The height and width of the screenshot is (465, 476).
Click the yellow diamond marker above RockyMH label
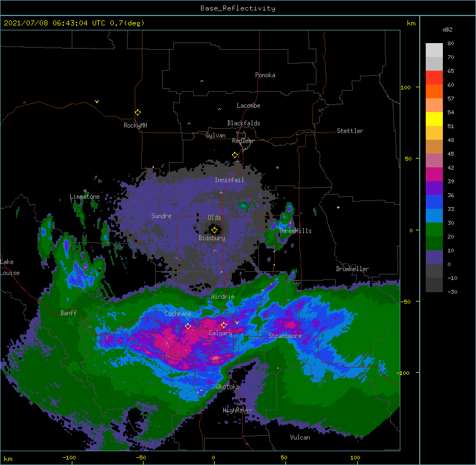pyautogui.click(x=137, y=113)
